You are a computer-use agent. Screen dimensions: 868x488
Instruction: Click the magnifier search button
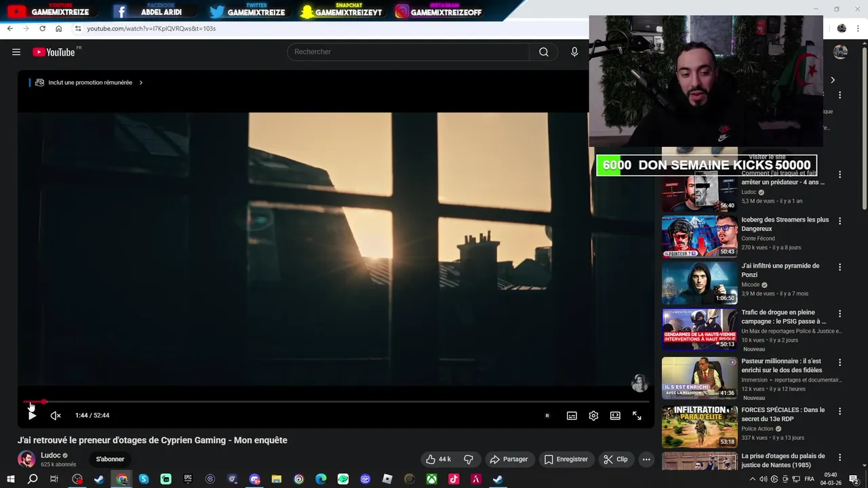click(544, 52)
